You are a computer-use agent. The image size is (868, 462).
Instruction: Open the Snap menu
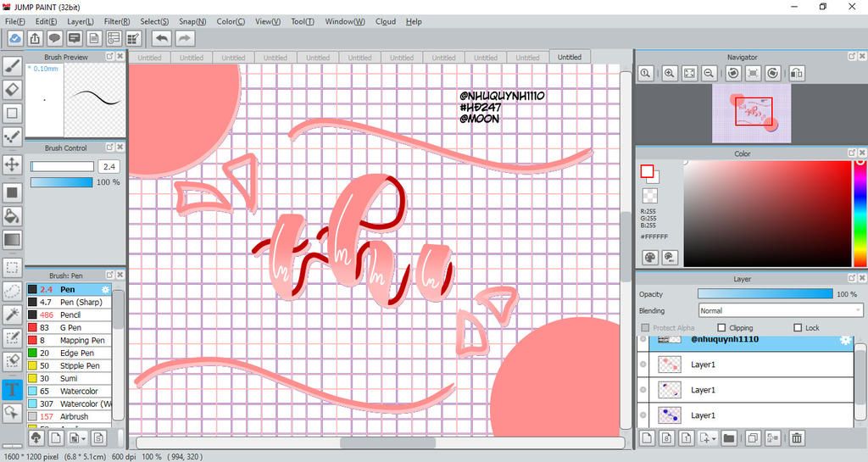(x=192, y=21)
